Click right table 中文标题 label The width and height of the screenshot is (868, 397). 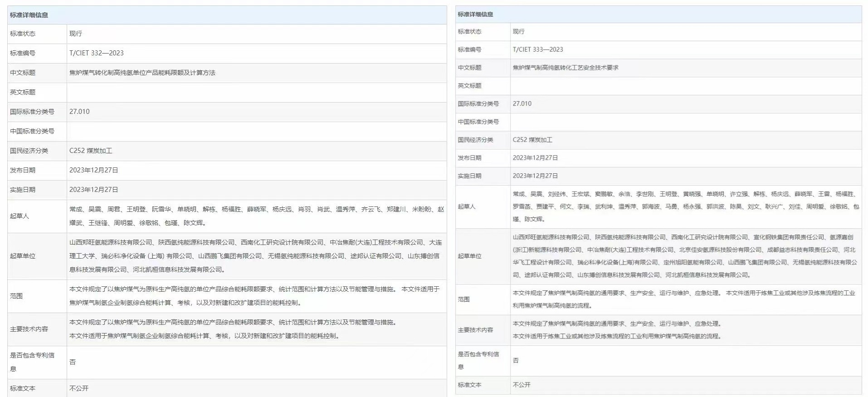(x=469, y=68)
